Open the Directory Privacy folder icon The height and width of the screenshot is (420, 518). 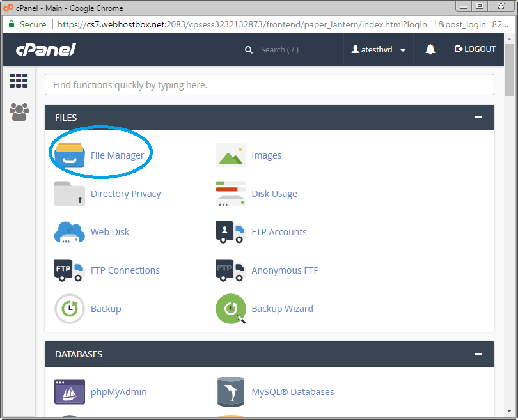tap(69, 194)
